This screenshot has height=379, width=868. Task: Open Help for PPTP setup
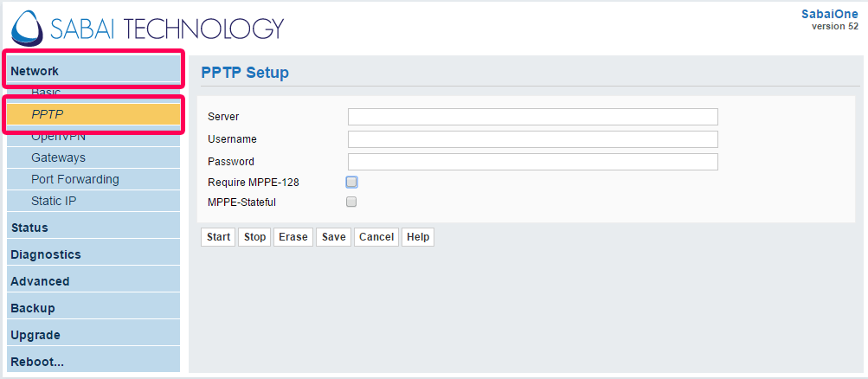click(x=418, y=237)
